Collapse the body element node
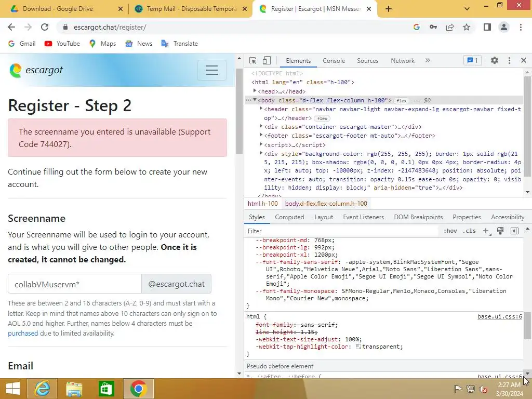This screenshot has height=399, width=532. 255,100
